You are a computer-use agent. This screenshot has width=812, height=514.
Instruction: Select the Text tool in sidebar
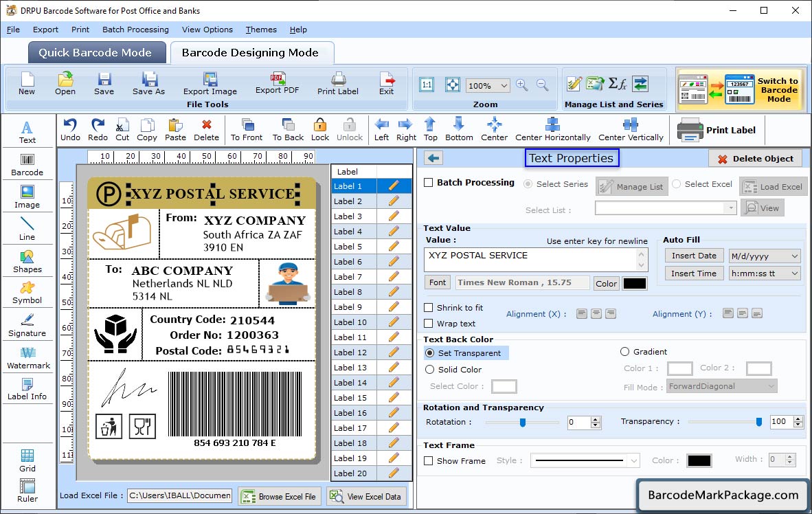pyautogui.click(x=27, y=132)
